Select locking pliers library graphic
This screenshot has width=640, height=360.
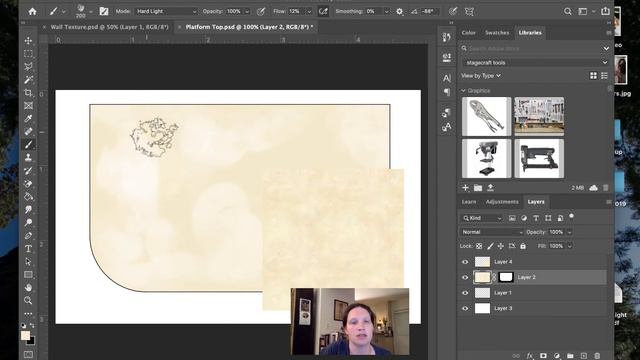click(486, 116)
